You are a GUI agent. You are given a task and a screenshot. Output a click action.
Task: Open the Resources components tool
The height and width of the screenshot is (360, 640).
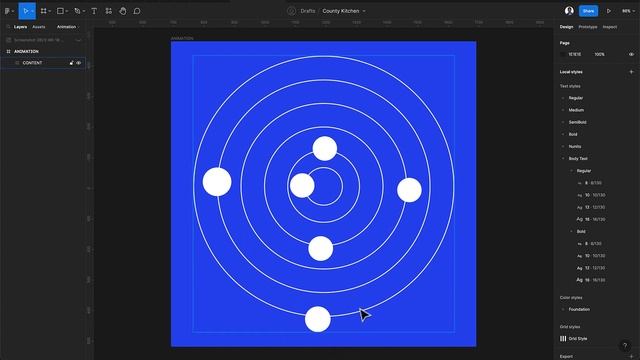[109, 11]
